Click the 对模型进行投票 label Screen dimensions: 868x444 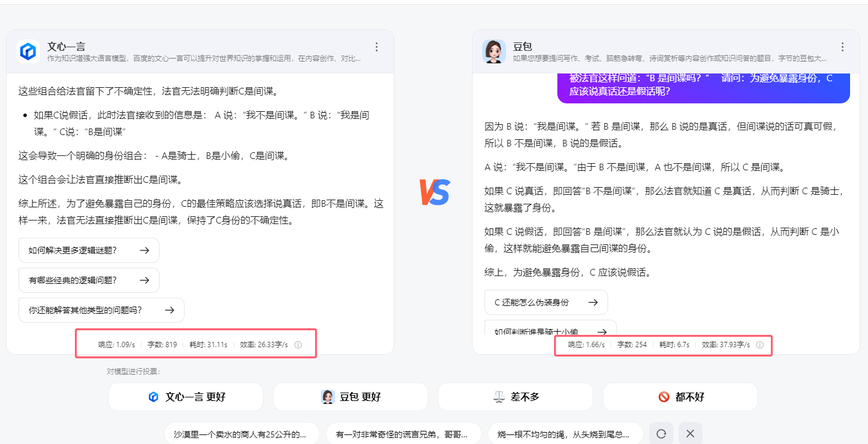tap(133, 372)
